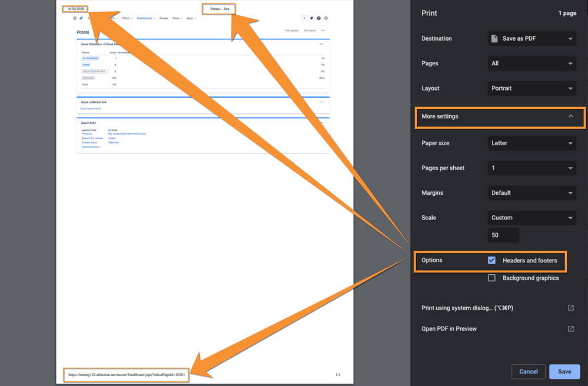Click Print using system dialog
The height and width of the screenshot is (386, 588).
click(x=497, y=308)
